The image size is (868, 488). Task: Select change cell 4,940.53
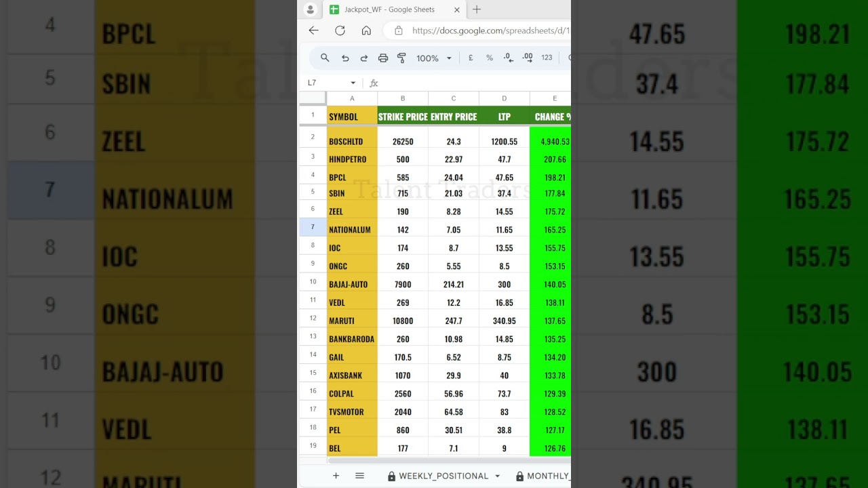(551, 139)
